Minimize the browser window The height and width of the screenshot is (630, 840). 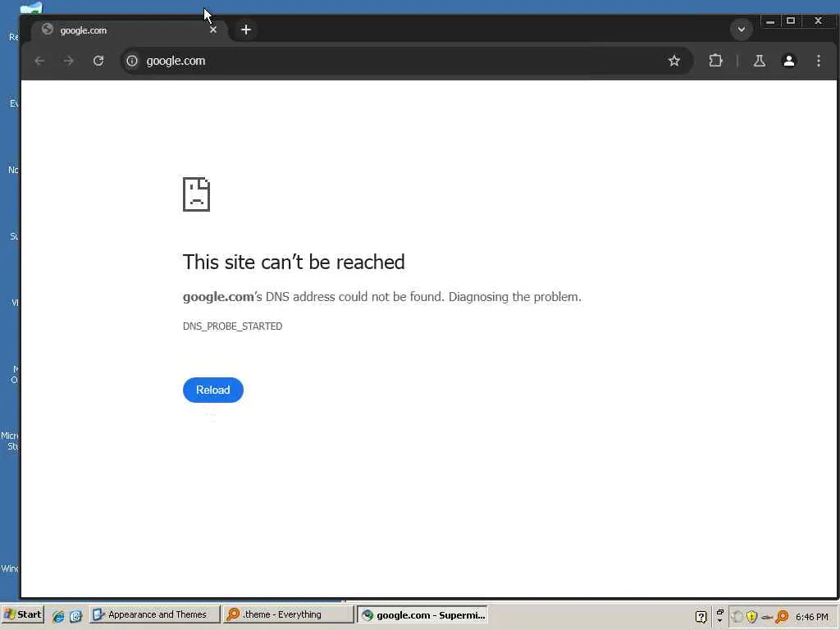(769, 21)
